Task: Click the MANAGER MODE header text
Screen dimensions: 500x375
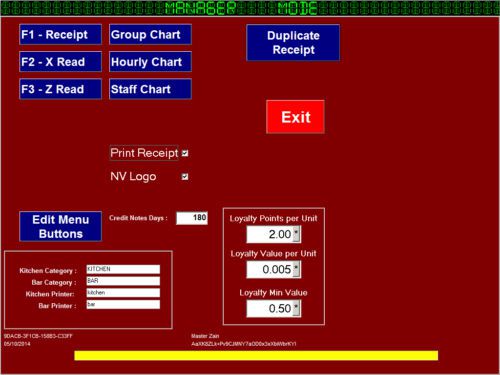Action: point(241,8)
